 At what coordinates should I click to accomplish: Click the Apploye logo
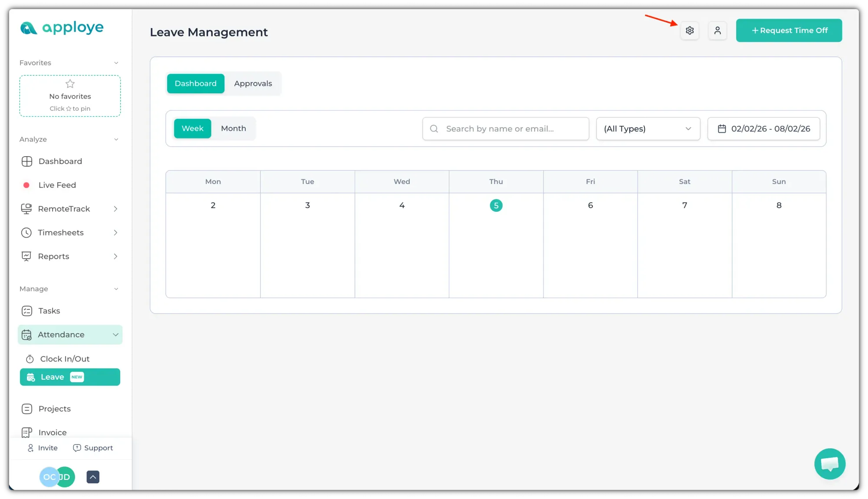pos(62,28)
